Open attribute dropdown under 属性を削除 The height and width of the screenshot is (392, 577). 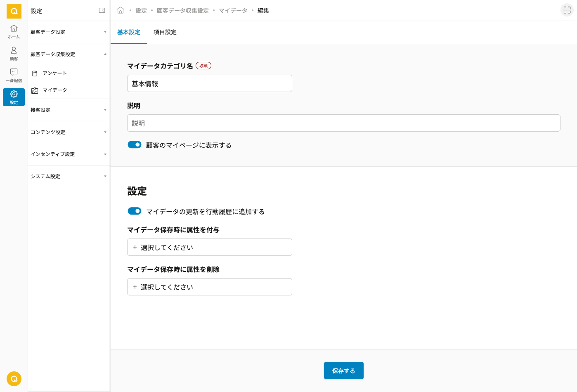(209, 287)
